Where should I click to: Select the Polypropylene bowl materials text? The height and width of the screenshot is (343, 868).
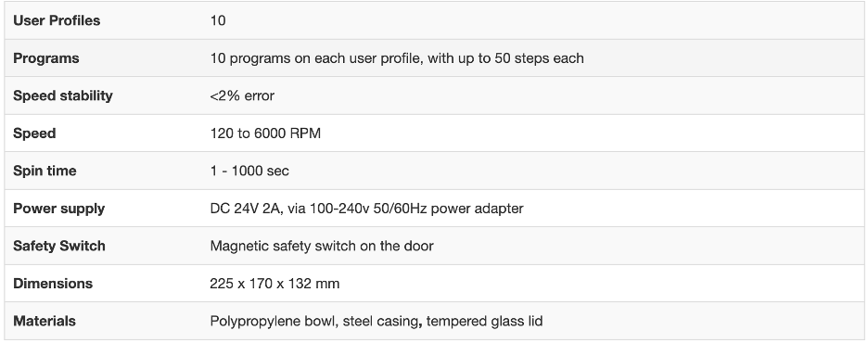point(377,321)
